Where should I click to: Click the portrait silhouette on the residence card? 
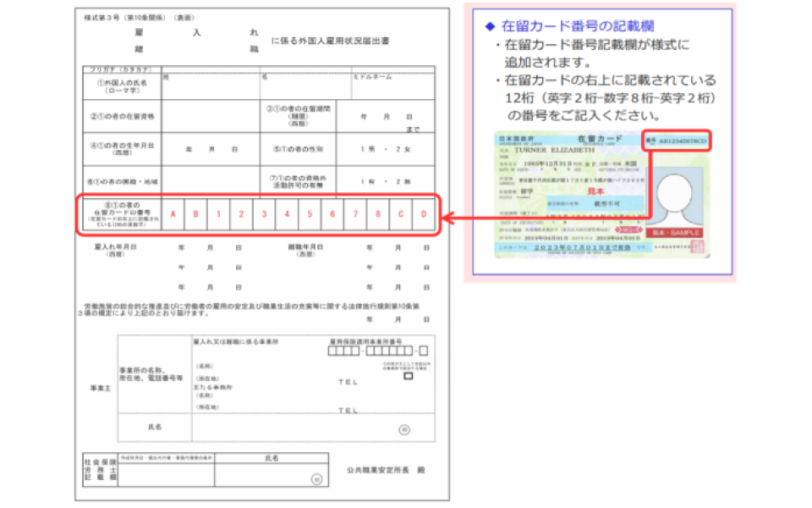675,192
